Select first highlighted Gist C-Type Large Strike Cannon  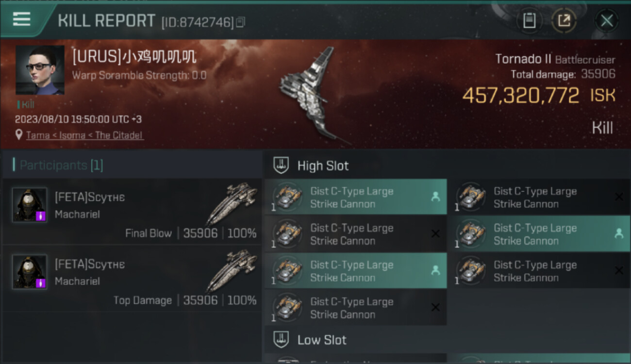tap(356, 197)
